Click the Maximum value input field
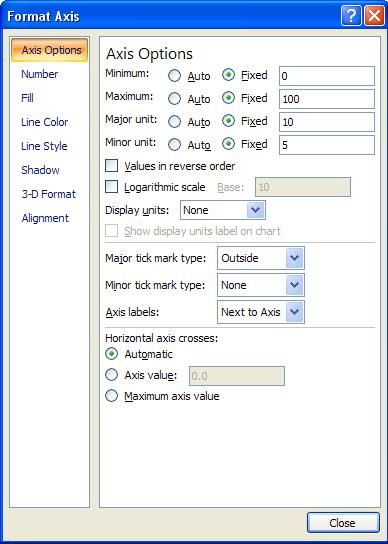Screen dimensions: 388x544 point(327,99)
